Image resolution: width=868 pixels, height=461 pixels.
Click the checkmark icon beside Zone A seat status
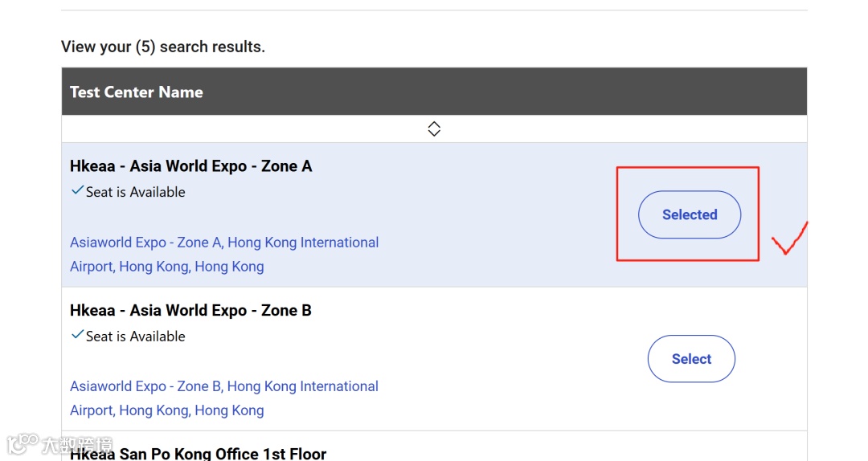(x=77, y=190)
